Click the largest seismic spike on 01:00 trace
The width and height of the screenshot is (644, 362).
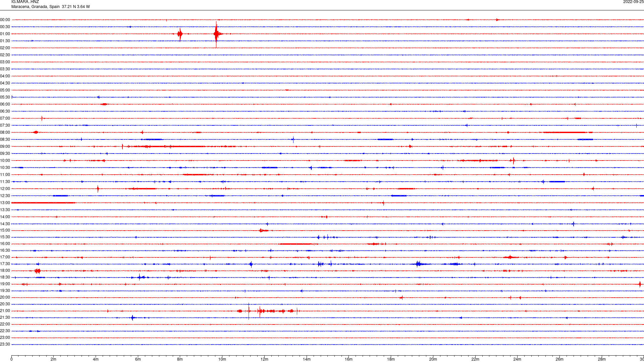pyautogui.click(x=216, y=34)
